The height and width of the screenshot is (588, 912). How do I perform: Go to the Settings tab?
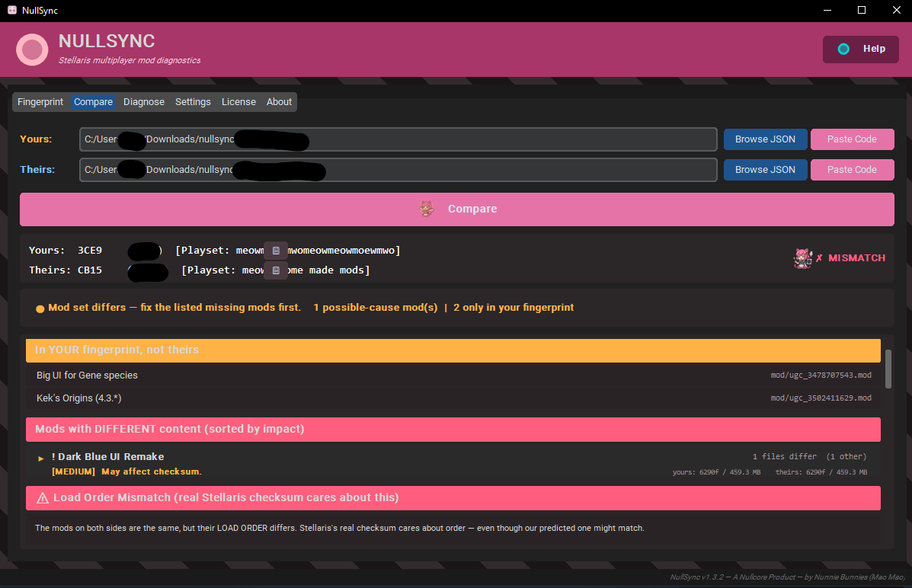[x=193, y=102]
